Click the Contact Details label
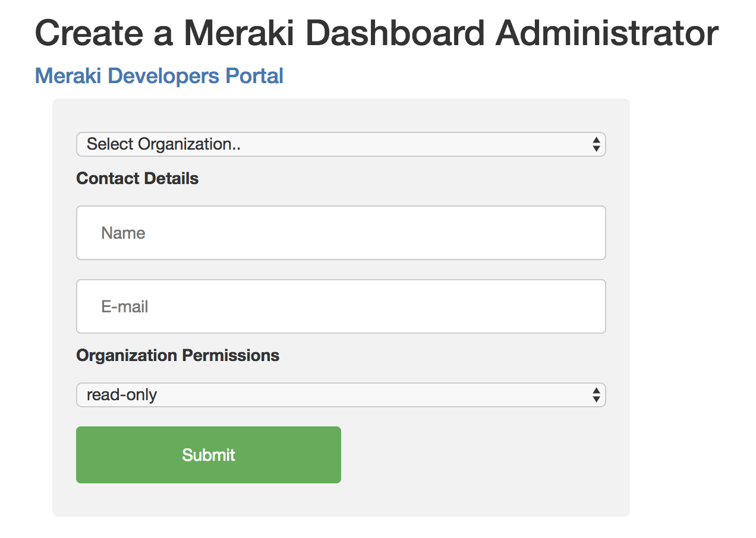 (x=137, y=179)
